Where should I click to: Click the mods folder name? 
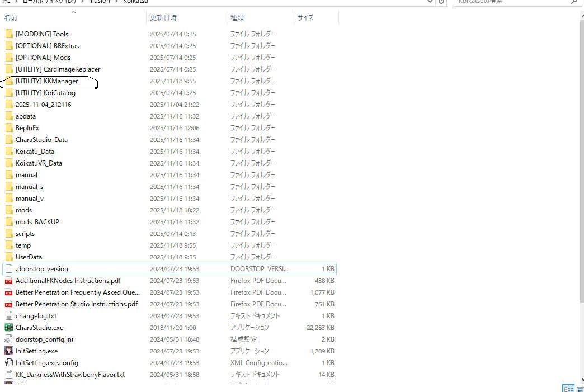click(x=24, y=210)
